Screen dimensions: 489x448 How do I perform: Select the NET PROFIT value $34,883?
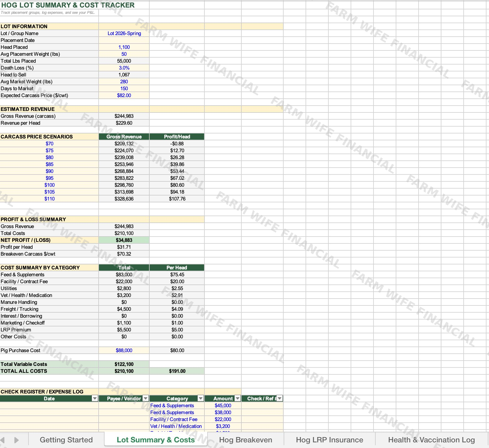(124, 240)
